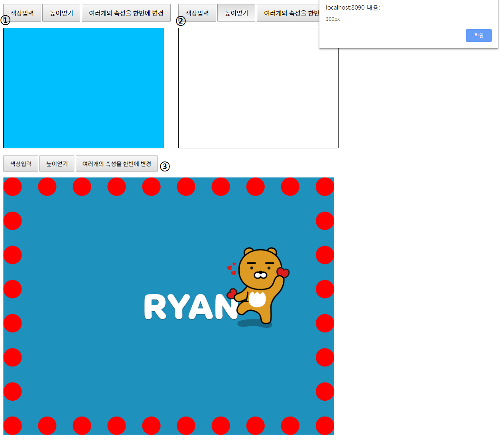Click the partly hidden 여러개의 속성을 한번 button in section 2
Viewport: 504px width, 441px height.
tap(288, 13)
